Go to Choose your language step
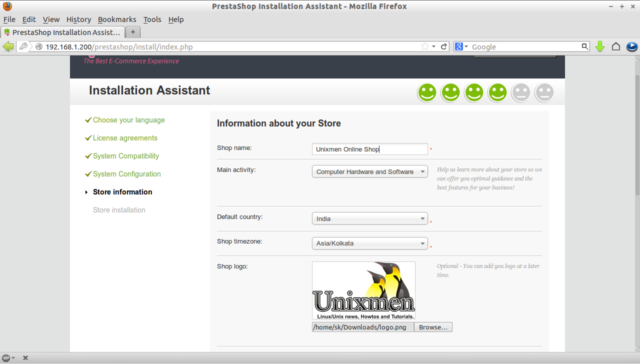This screenshot has width=640, height=364. [128, 120]
